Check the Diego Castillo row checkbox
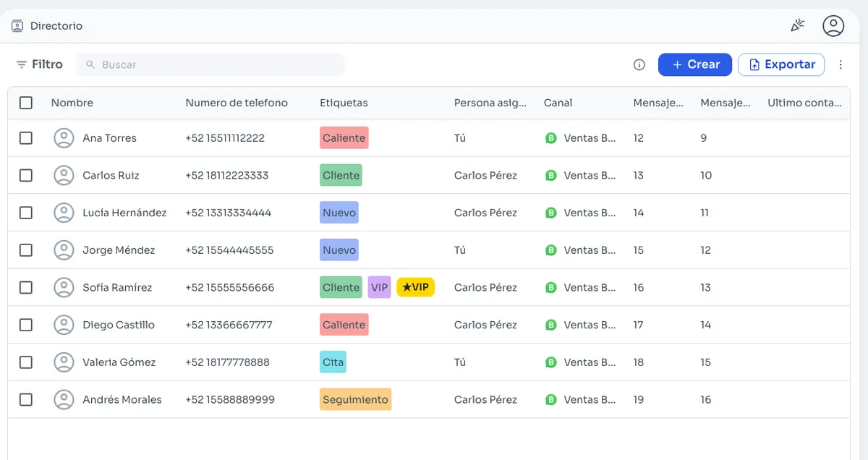868x460 pixels. 26,325
